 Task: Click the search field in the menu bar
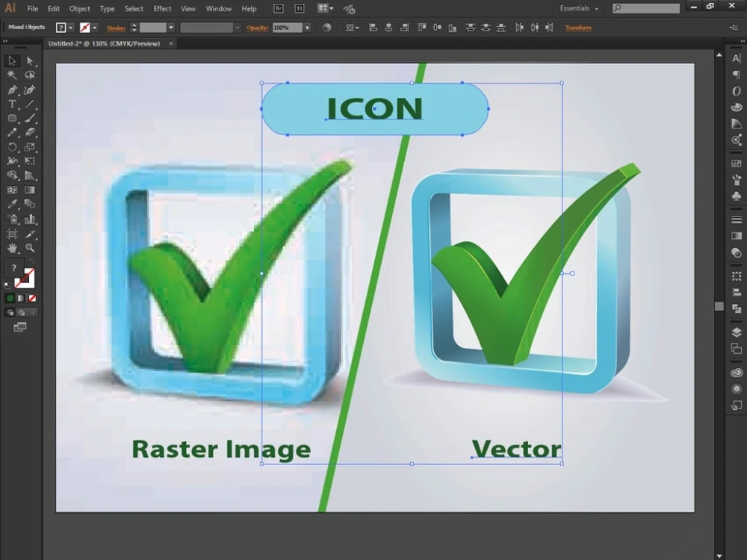click(x=646, y=8)
